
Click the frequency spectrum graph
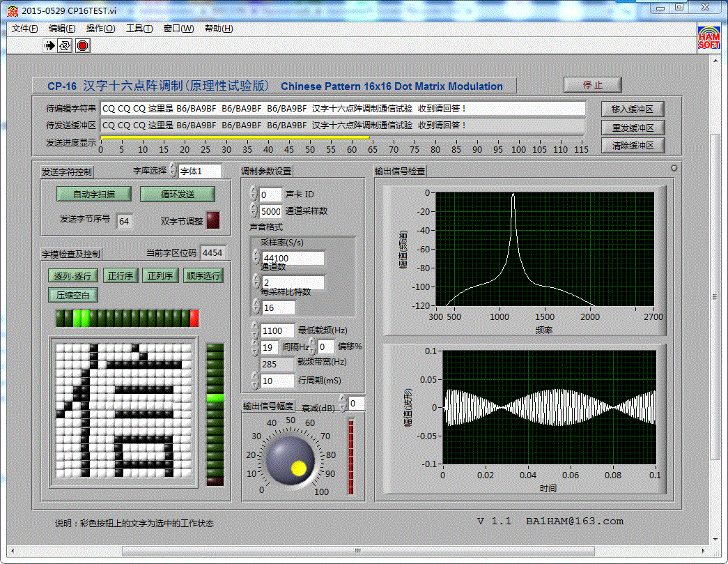point(545,249)
